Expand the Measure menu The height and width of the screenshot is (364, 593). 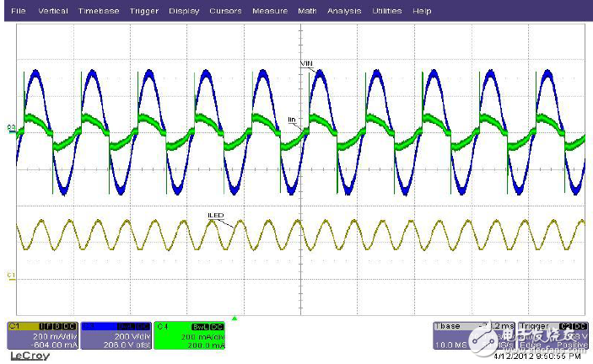point(270,11)
